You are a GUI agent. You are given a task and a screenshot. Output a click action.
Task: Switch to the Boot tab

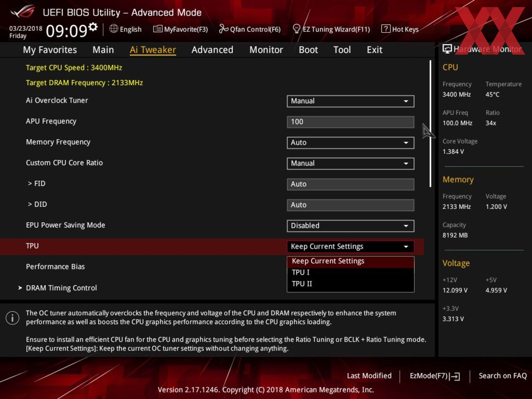click(x=308, y=50)
